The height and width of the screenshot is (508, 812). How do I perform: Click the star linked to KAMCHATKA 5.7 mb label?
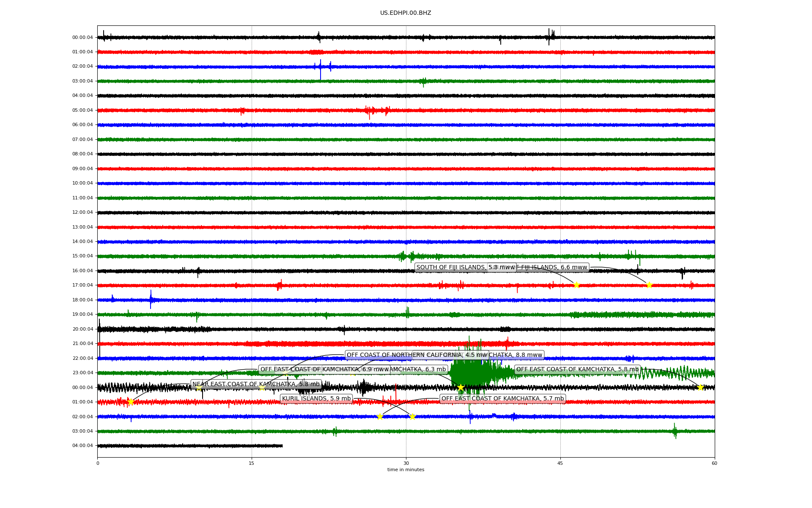pos(380,417)
